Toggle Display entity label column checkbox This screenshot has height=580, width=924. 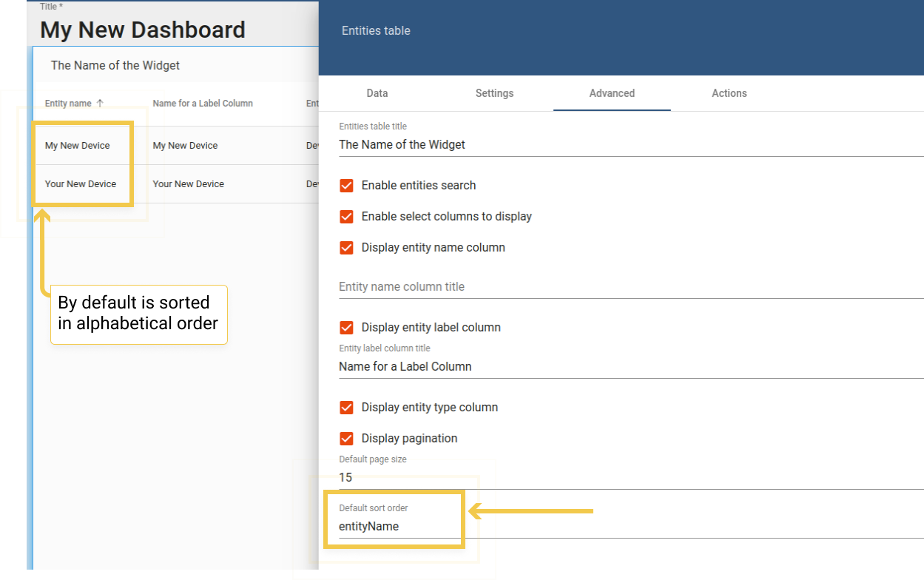[346, 328]
